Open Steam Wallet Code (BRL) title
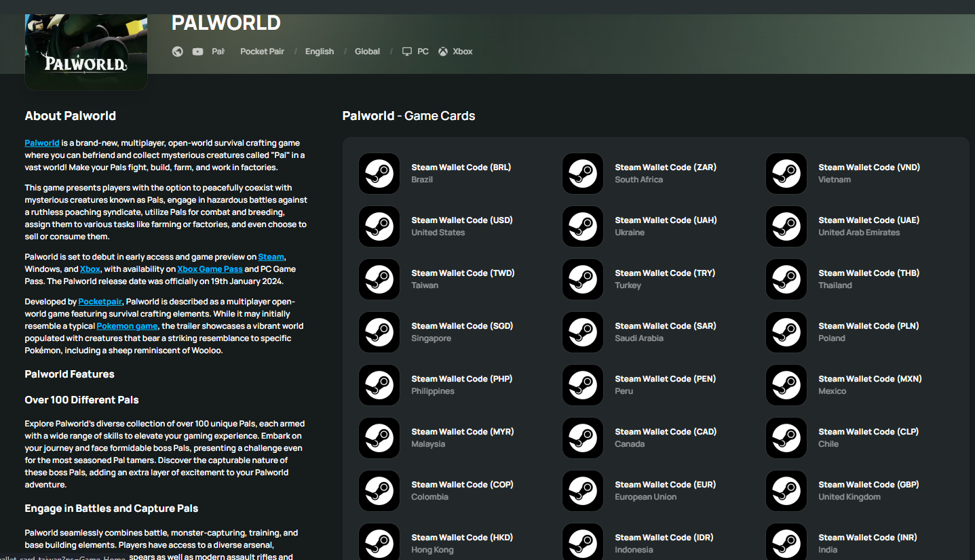The height and width of the screenshot is (560, 975). click(x=461, y=167)
